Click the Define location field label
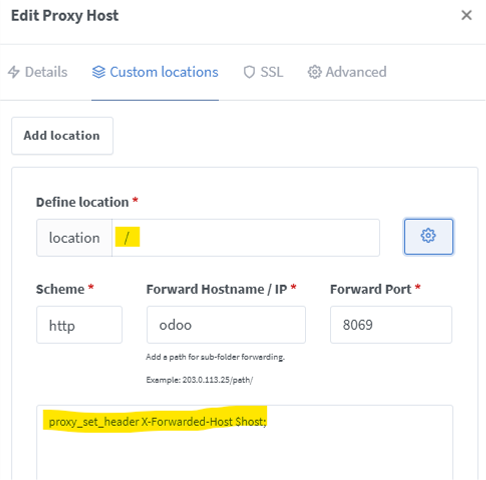The height and width of the screenshot is (480, 486). [82, 202]
